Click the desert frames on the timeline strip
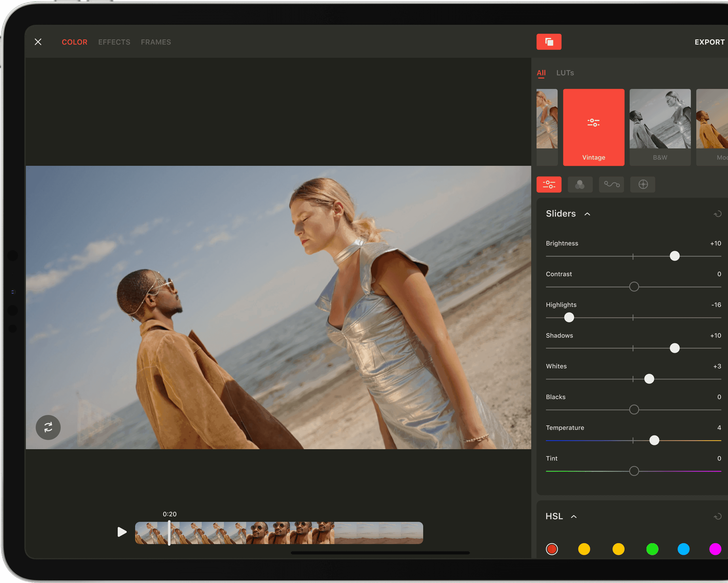Image resolution: width=728 pixels, height=583 pixels. [x=379, y=533]
